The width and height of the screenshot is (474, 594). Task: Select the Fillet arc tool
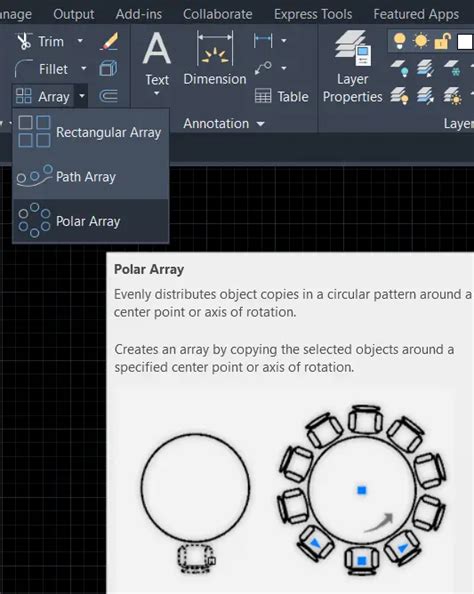click(x=23, y=69)
